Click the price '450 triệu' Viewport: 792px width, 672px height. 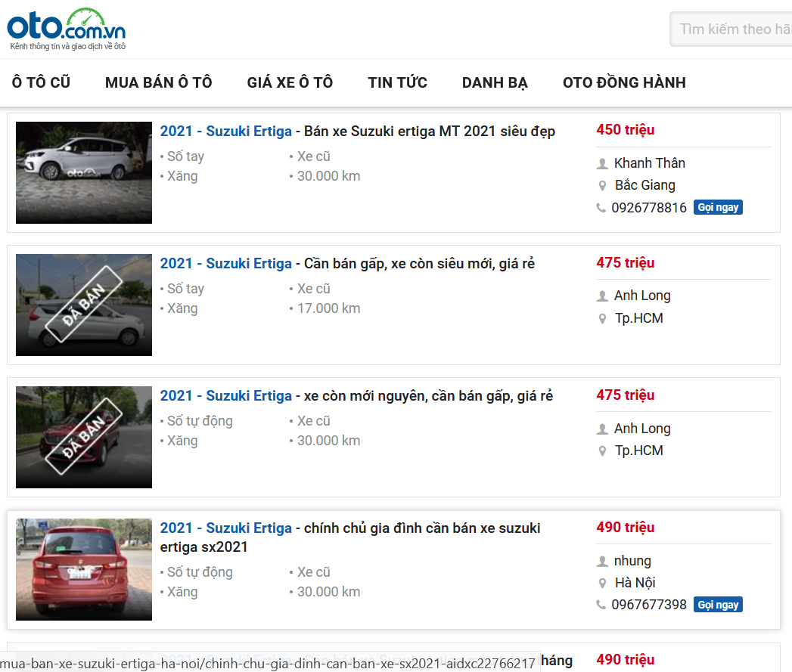click(x=626, y=130)
